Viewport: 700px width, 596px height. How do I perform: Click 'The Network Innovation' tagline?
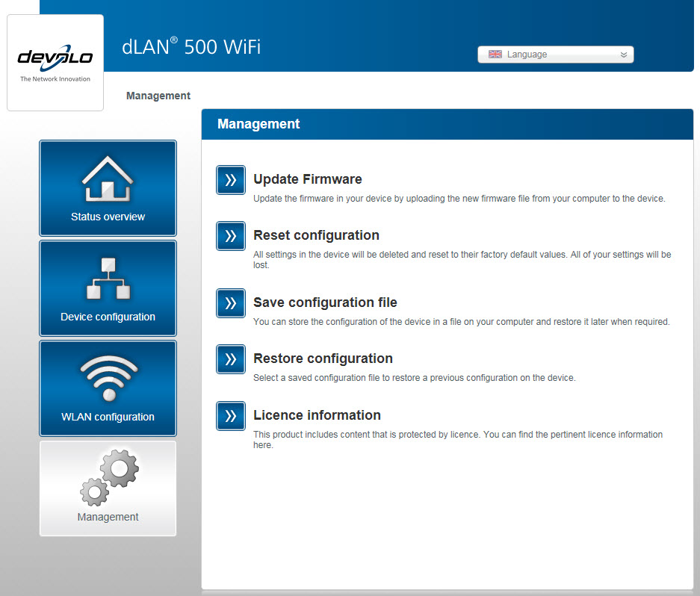pos(55,79)
